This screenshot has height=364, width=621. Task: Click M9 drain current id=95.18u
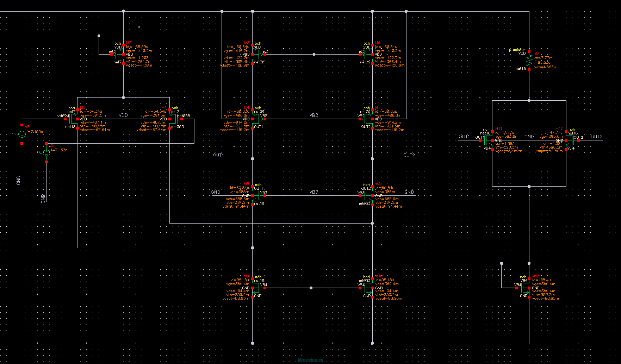click(240, 280)
